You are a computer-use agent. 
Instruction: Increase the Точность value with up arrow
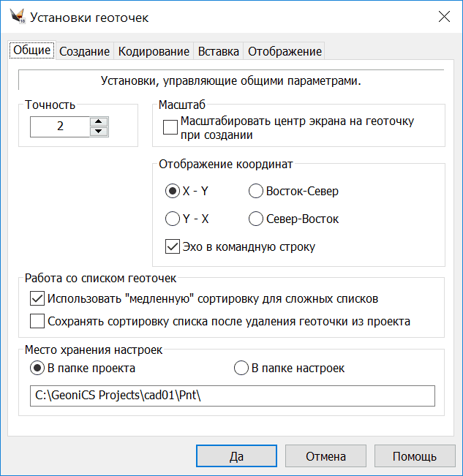coord(99,121)
